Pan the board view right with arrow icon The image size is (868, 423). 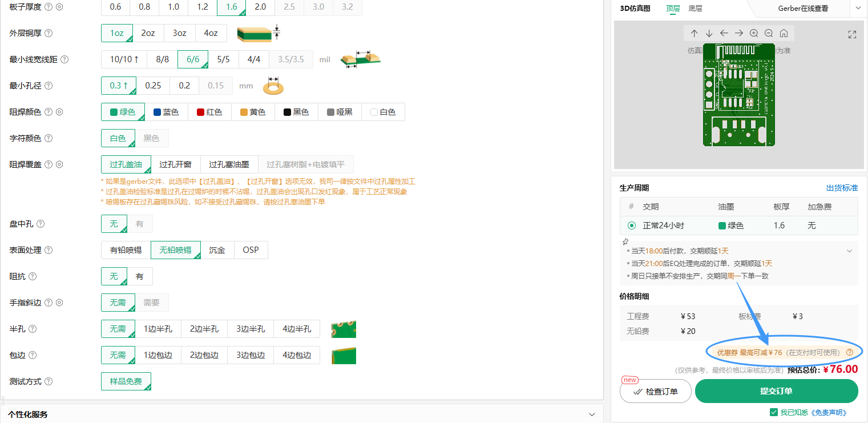(738, 33)
